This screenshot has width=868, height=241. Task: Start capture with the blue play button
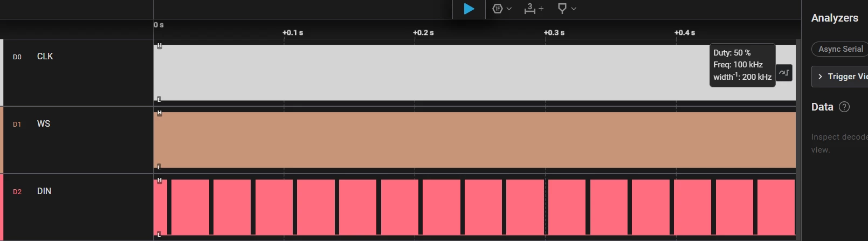[469, 9]
